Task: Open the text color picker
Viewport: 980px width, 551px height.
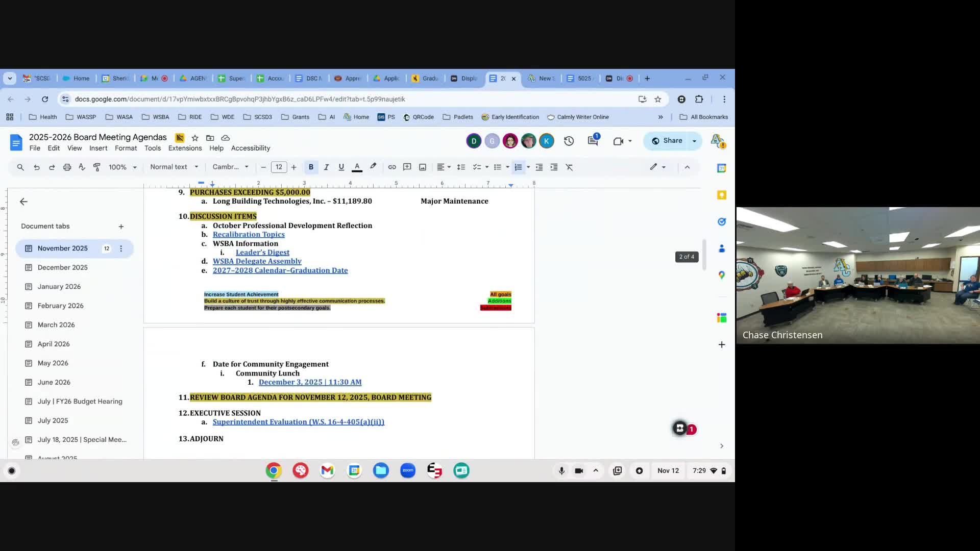Action: [x=357, y=167]
